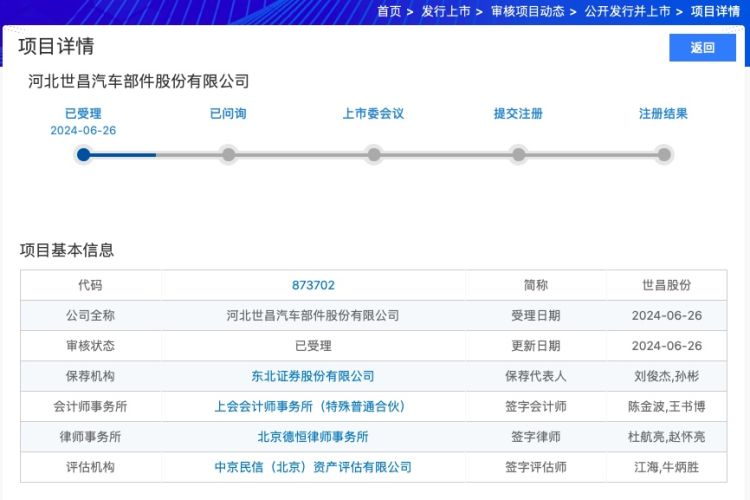The width and height of the screenshot is (750, 500).
Task: Open 首页 in the breadcrumb
Action: pos(389,11)
